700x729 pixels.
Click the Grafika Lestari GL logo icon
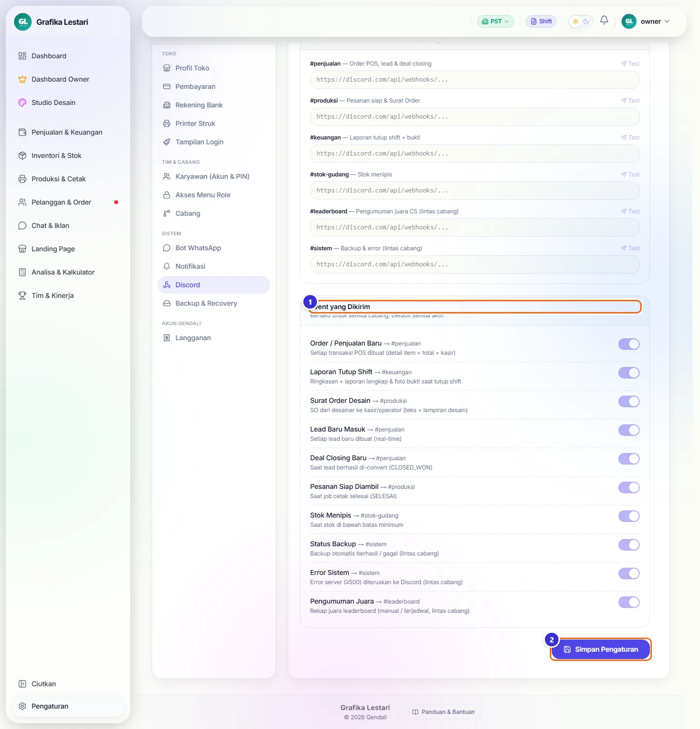click(x=23, y=22)
